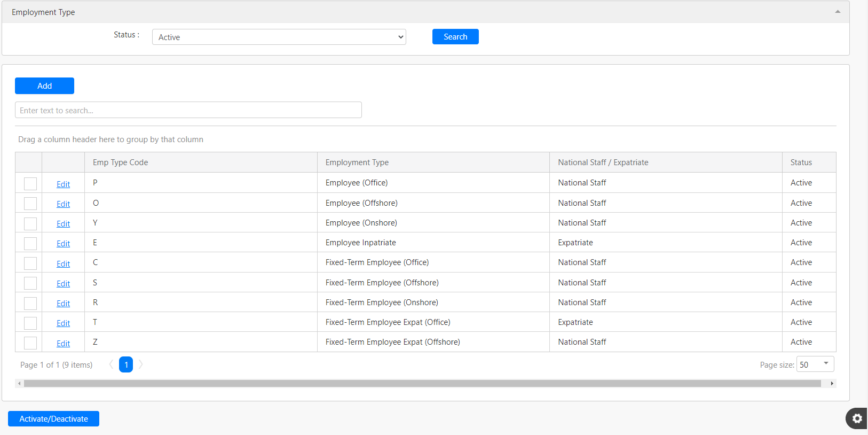Open the Page size dropdown
The height and width of the screenshot is (435, 868).
tap(815, 364)
